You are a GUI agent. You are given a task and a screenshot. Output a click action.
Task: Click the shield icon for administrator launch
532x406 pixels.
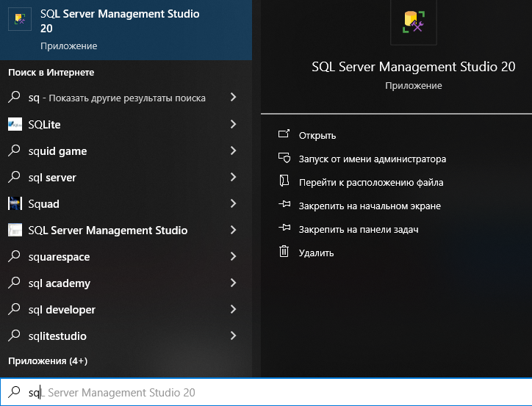284,159
